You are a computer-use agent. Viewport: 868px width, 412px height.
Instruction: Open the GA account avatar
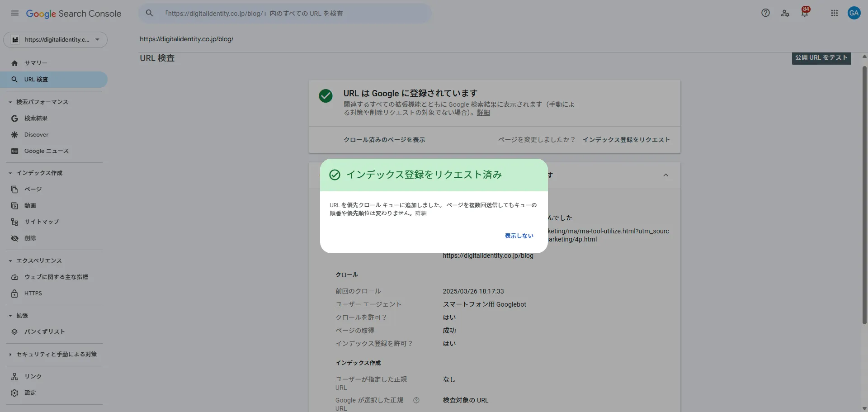pyautogui.click(x=854, y=13)
